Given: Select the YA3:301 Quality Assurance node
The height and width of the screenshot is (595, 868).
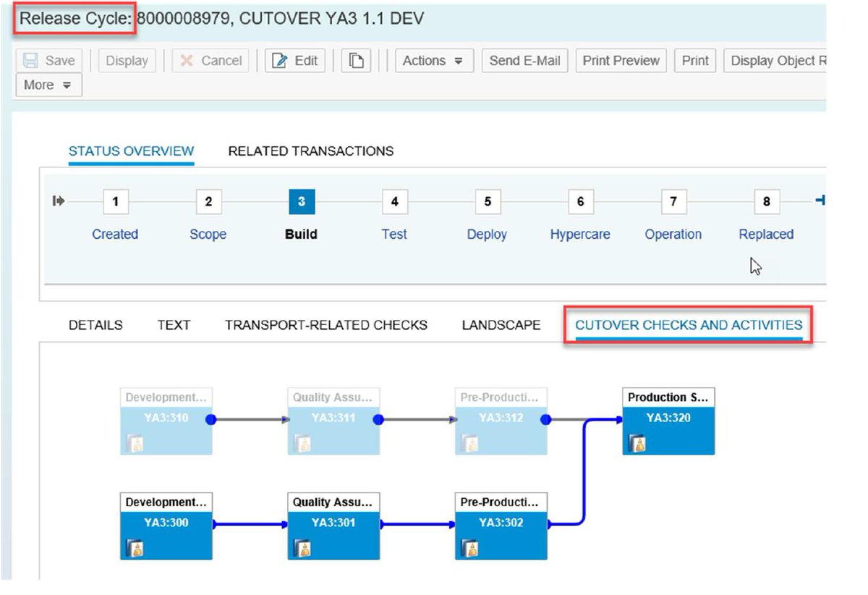Looking at the screenshot, I should click(334, 526).
